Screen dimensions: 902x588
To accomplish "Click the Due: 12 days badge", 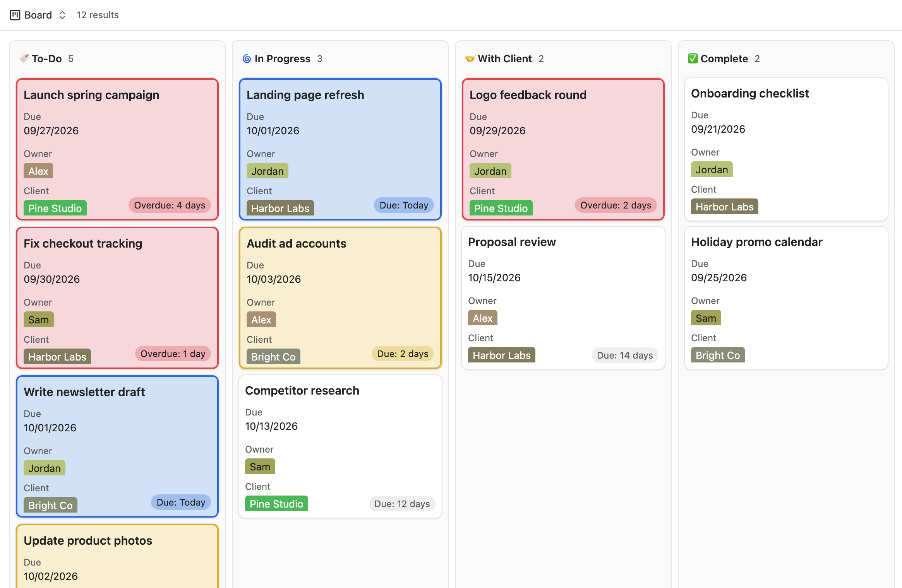I will point(402,504).
